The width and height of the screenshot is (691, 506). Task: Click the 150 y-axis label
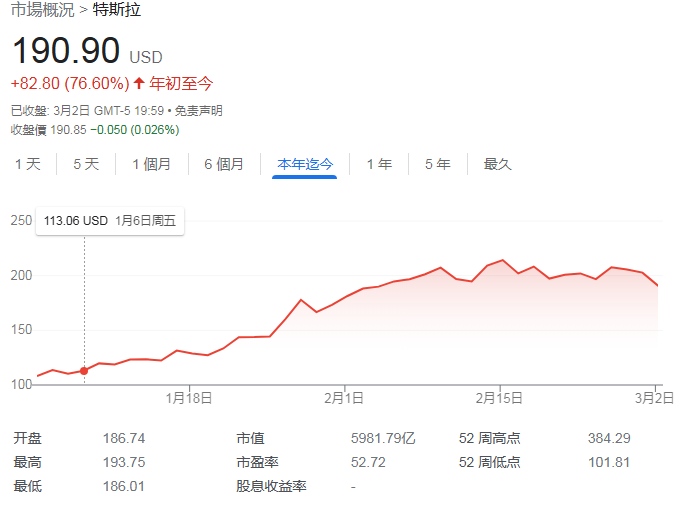pyautogui.click(x=21, y=330)
